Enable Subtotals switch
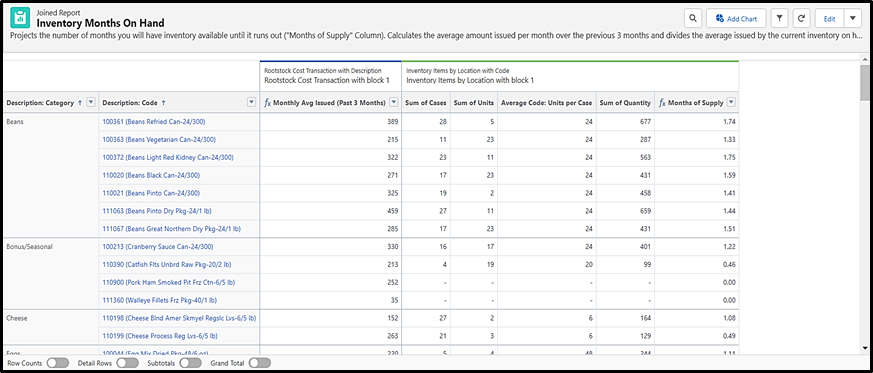The width and height of the screenshot is (873, 373). tap(190, 363)
